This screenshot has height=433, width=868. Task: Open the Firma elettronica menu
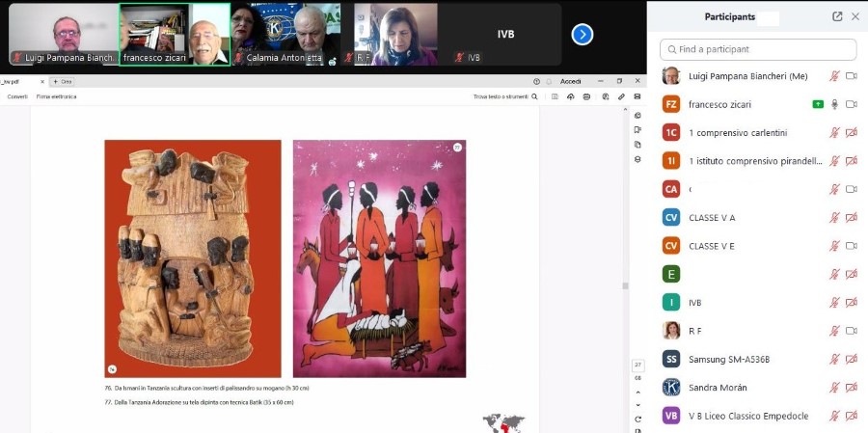[57, 96]
